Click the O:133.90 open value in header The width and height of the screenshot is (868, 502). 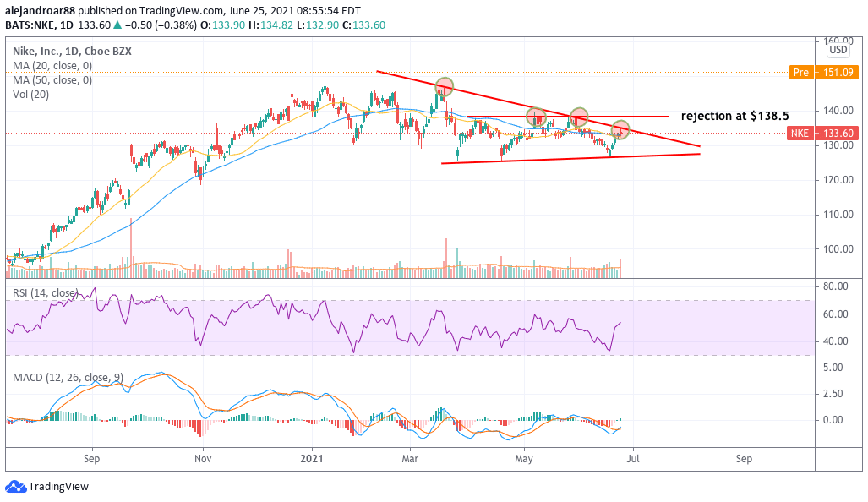click(x=222, y=25)
